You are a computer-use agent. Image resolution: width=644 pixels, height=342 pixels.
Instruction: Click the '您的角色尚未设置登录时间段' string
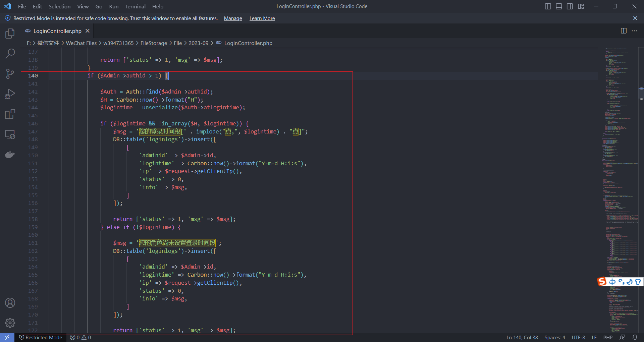click(177, 243)
